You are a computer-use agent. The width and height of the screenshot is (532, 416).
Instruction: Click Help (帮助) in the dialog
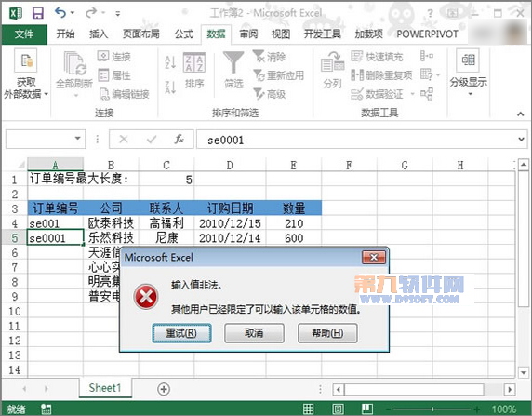327,333
